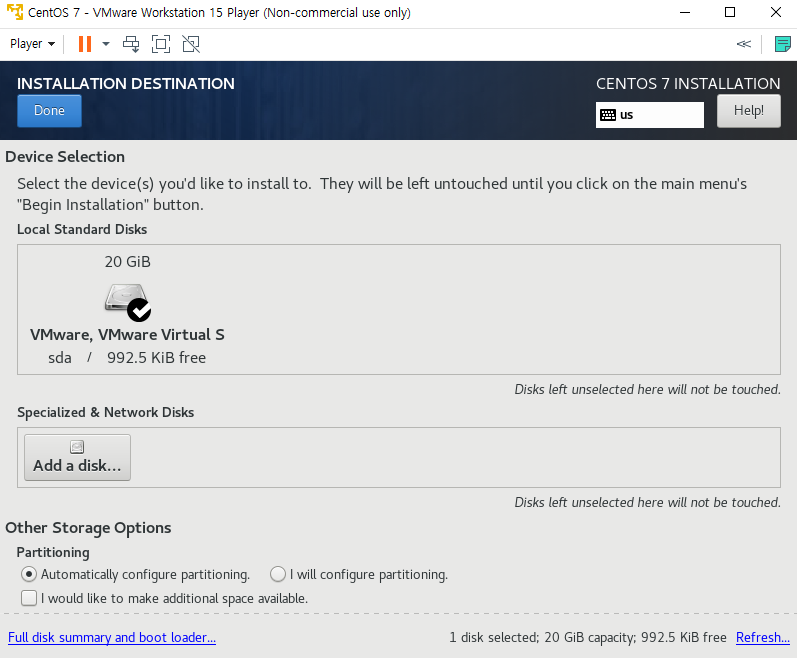Enter full screen mode
The height and width of the screenshot is (658, 797).
pos(161,44)
